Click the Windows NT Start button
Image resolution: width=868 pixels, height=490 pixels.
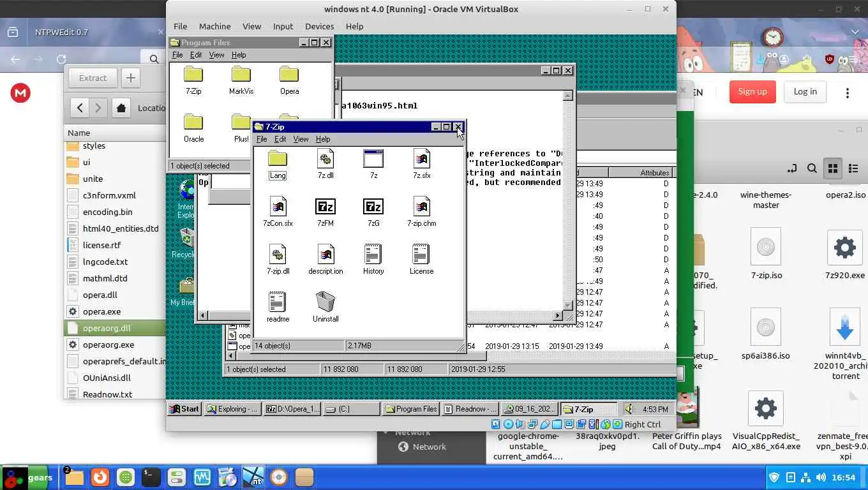click(185, 409)
